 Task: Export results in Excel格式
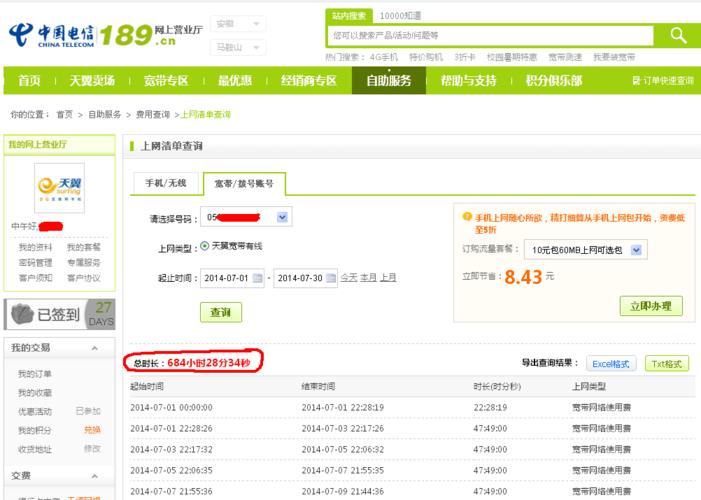point(610,364)
